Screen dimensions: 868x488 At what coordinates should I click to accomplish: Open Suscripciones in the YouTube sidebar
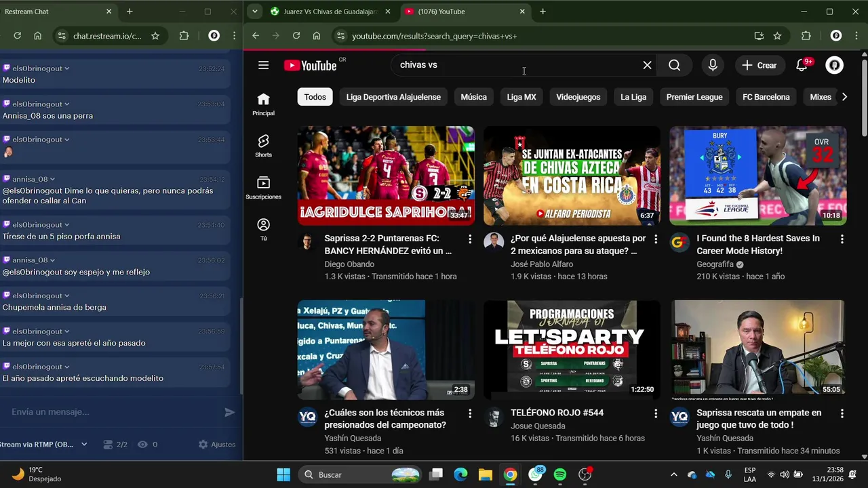(263, 188)
